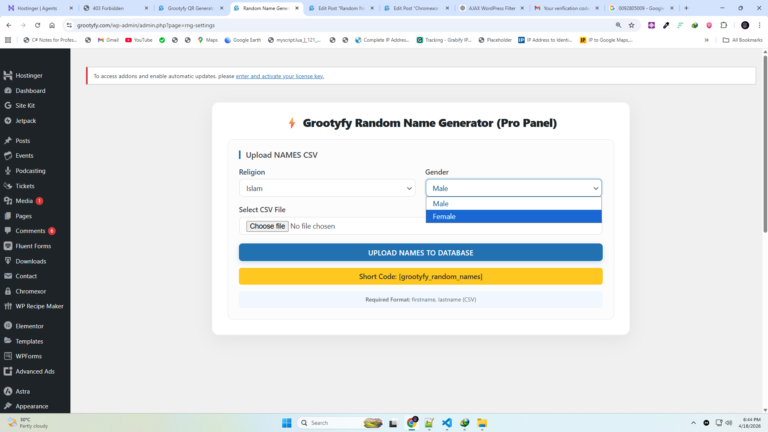Open Jetpack menu item

click(x=25, y=120)
